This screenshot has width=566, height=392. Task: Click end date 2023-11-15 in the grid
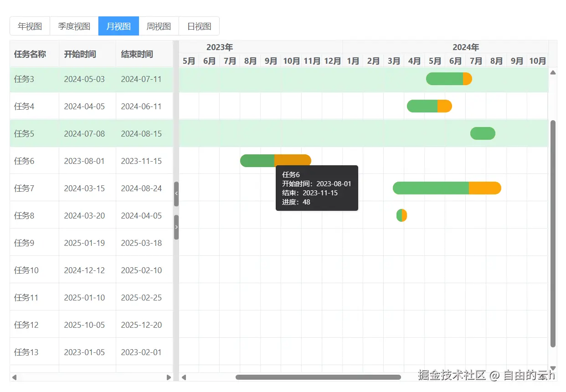click(141, 161)
